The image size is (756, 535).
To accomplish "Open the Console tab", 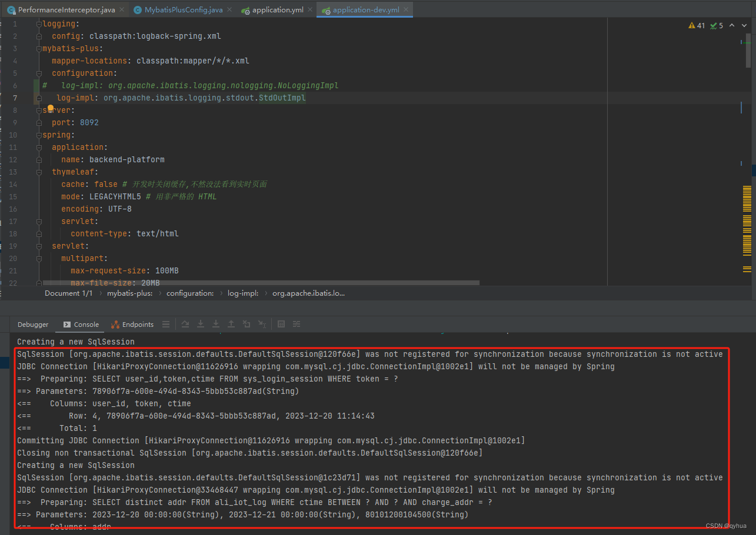I will [x=81, y=325].
